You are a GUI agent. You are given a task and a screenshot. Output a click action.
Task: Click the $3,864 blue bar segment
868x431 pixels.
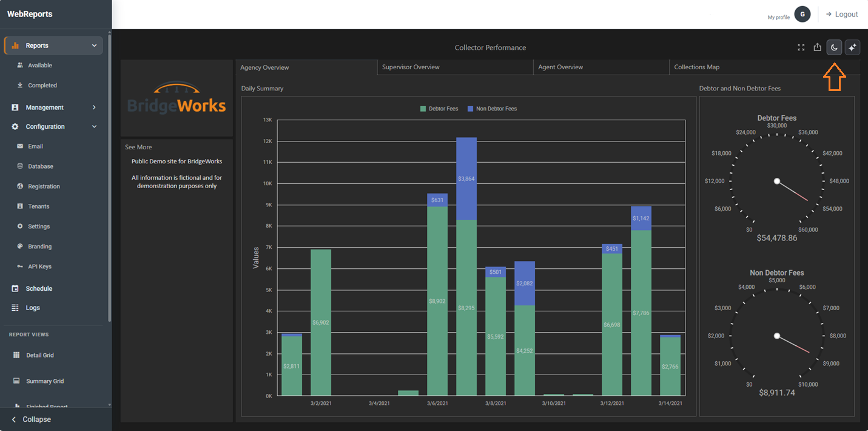pyautogui.click(x=466, y=178)
